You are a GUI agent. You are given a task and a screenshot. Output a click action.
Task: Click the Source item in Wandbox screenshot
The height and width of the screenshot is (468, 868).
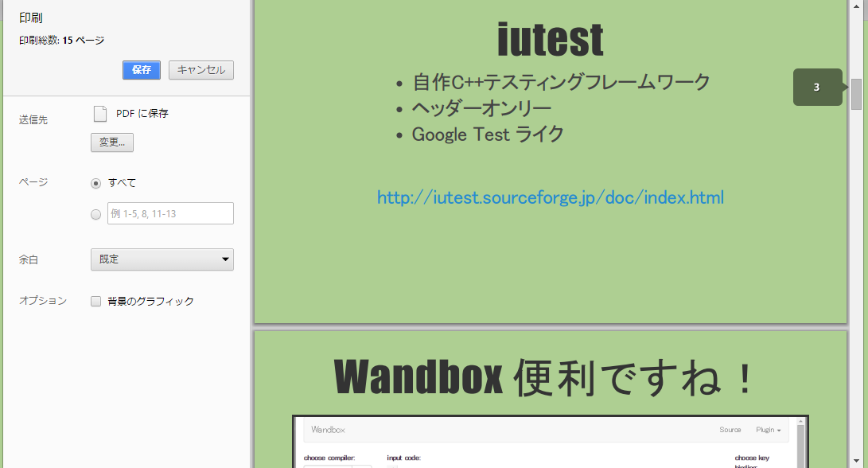pyautogui.click(x=730, y=430)
